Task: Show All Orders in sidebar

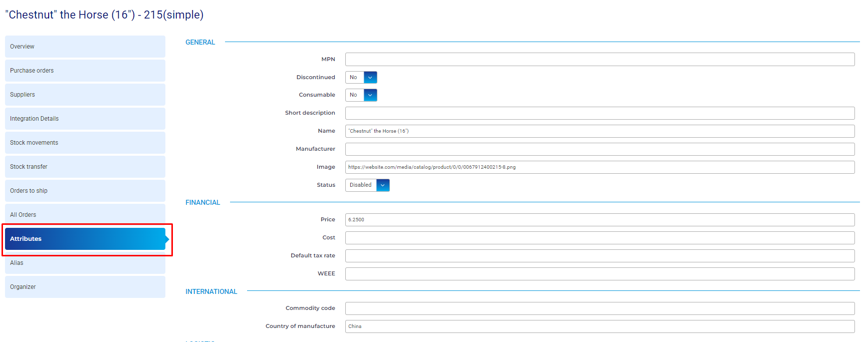Action: coord(85,215)
